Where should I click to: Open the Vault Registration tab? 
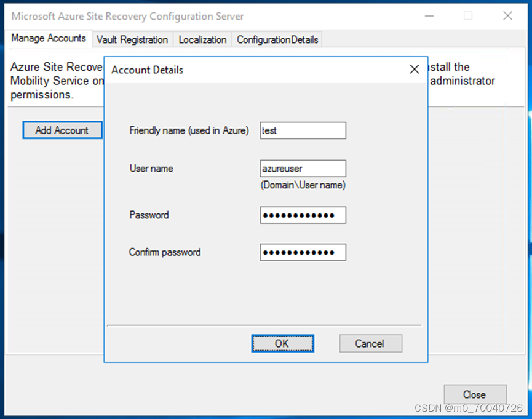[132, 40]
